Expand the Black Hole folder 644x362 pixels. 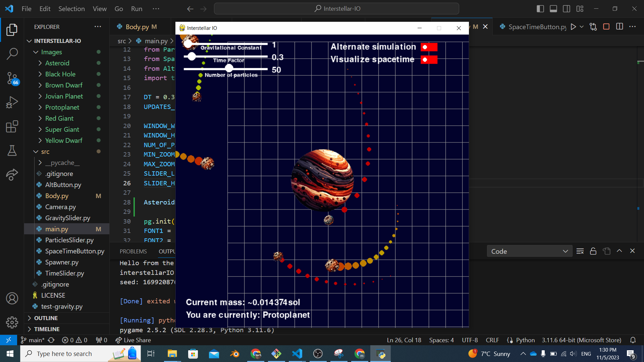(60, 74)
